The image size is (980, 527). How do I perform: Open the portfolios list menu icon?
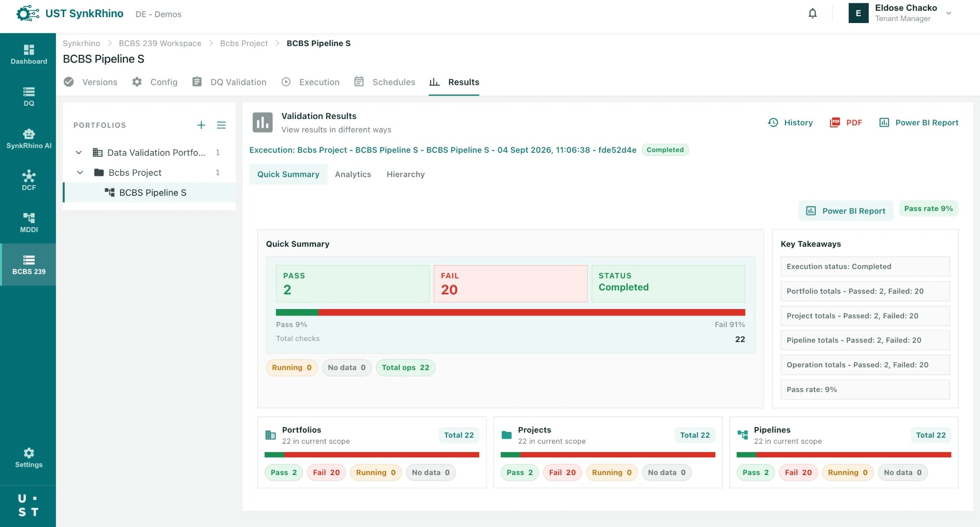point(221,125)
